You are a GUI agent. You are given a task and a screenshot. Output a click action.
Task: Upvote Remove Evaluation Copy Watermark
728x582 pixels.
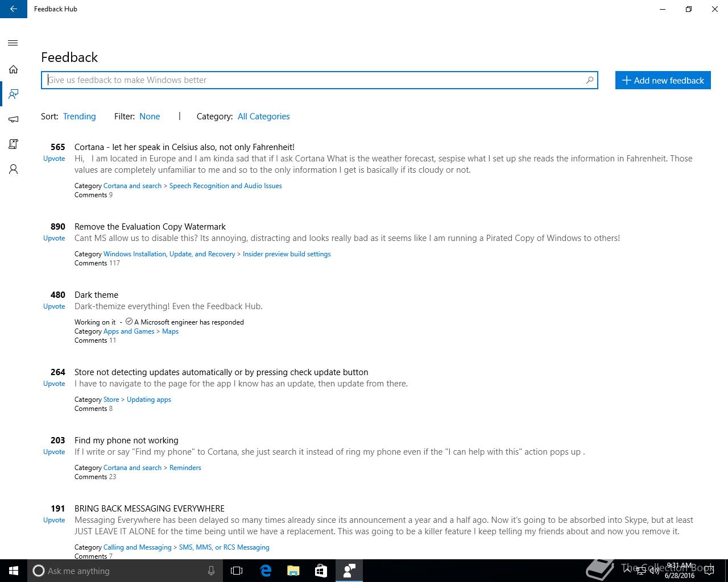click(54, 238)
